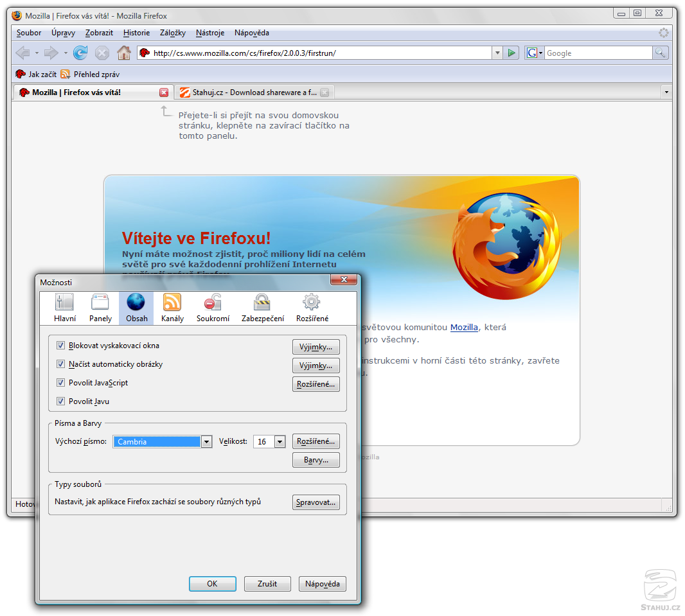This screenshot has height=616, width=685.
Task: Open the Zabezpečení options panel
Action: [x=263, y=308]
